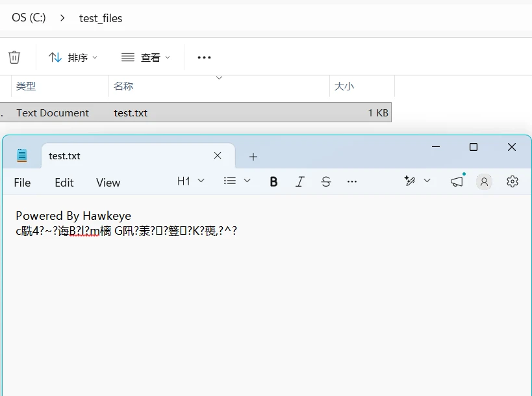Click the garbled second text line

[126, 231]
